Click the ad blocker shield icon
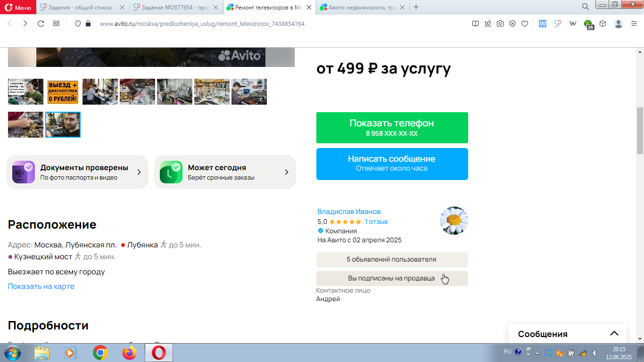Screen dimensions: 644x362 (512, 24)
